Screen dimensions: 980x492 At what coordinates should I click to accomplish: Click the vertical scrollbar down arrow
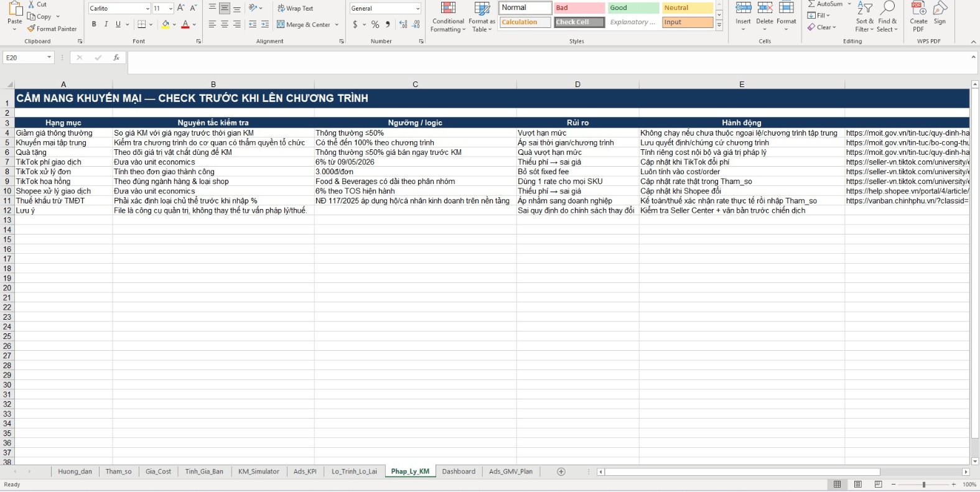pyautogui.click(x=974, y=462)
